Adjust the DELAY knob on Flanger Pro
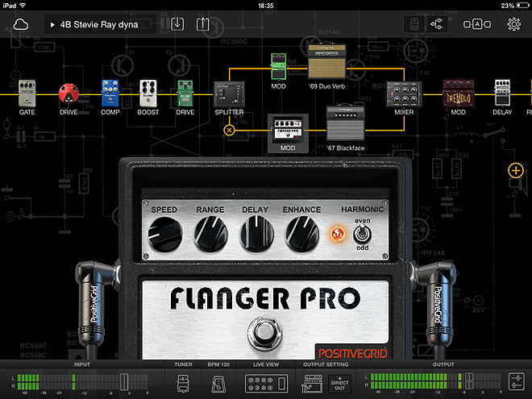 256,235
